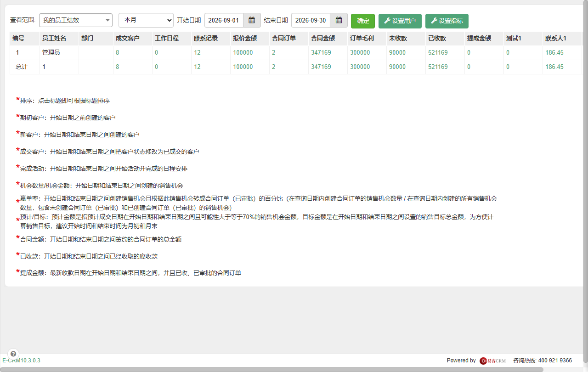Open the 本月 period dropdown
Viewport: 588px width, 372px height.
click(x=146, y=20)
